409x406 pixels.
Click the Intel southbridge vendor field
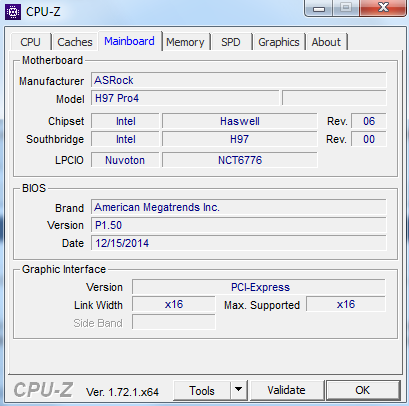(x=125, y=139)
